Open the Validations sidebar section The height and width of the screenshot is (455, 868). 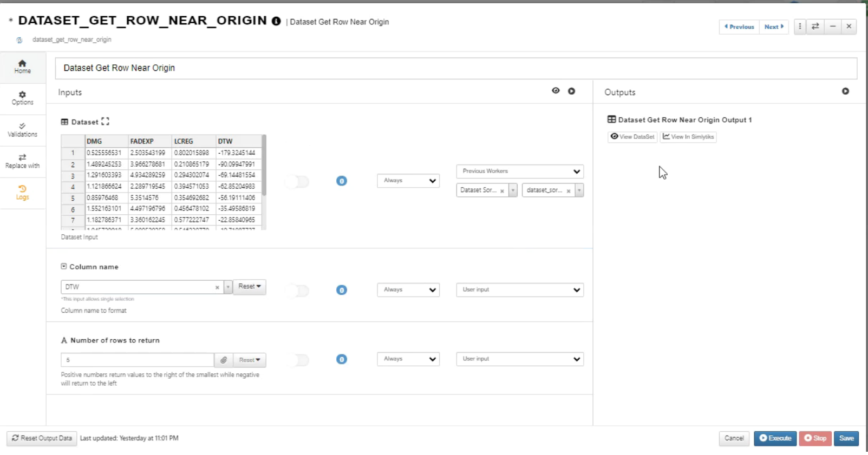tap(22, 130)
